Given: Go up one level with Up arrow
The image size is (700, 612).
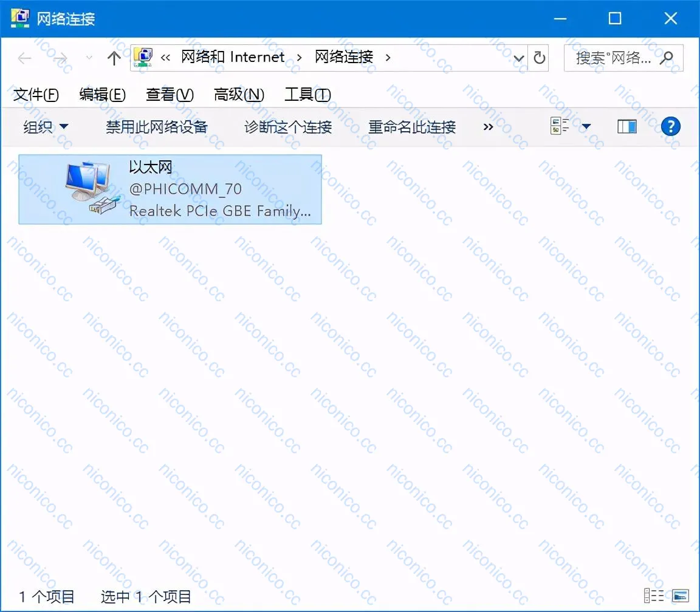Looking at the screenshot, I should coord(114,58).
